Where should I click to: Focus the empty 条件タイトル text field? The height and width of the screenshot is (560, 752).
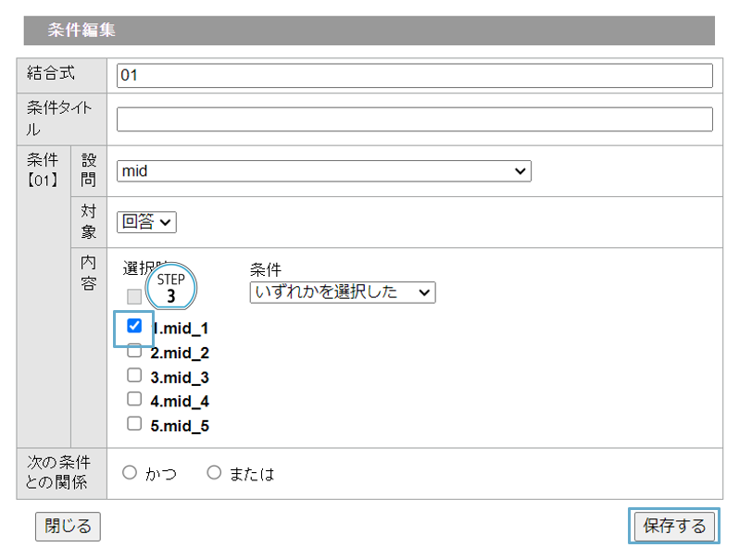pos(414,119)
